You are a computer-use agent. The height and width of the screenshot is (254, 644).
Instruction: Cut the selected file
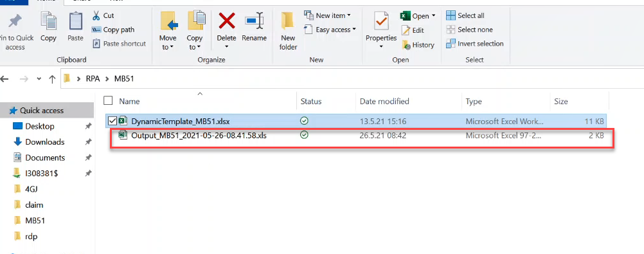(103, 15)
